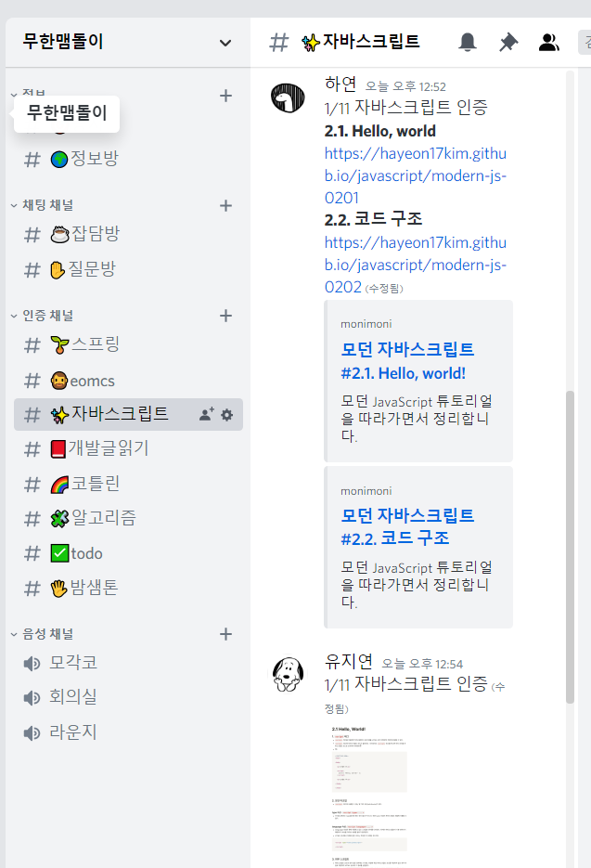
Task: Create invite for 자바스크립트 channel
Action: coord(206,415)
